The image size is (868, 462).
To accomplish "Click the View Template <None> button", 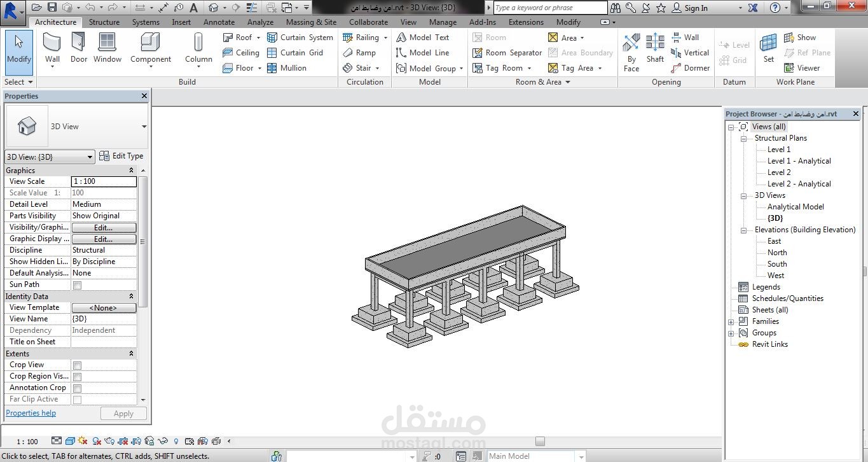I will [104, 308].
